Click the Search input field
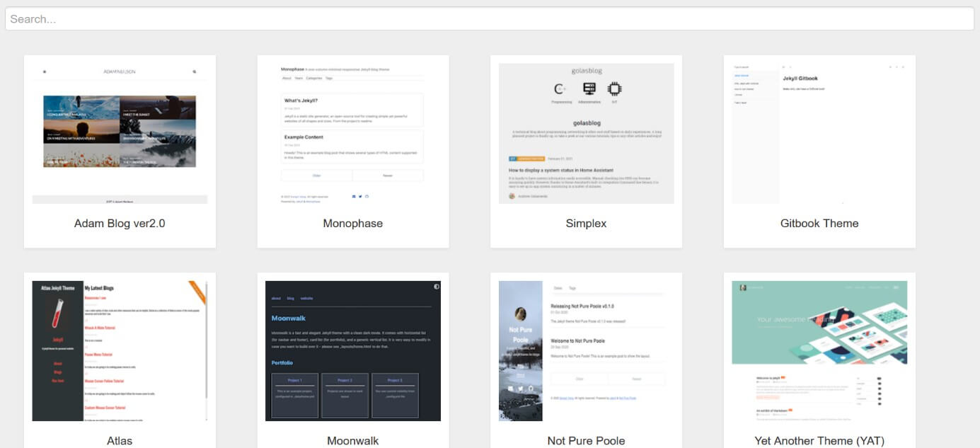 pos(490,19)
